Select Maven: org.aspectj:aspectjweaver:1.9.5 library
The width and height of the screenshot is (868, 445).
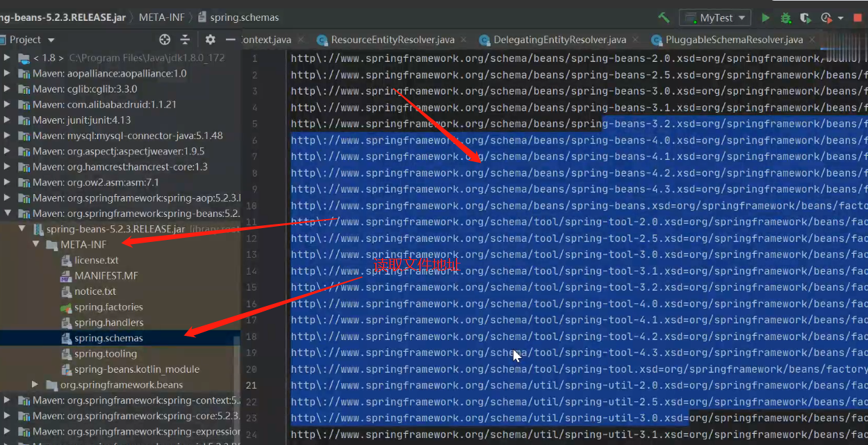[x=120, y=151]
